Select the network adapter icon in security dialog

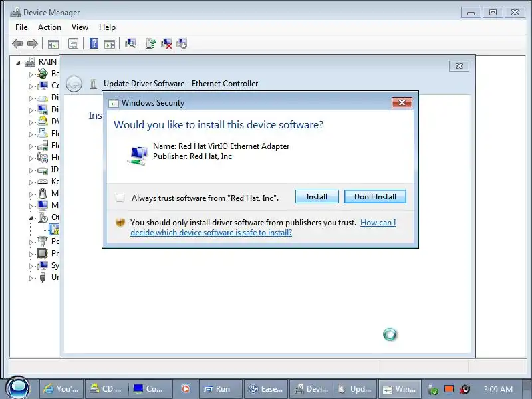[x=138, y=155]
